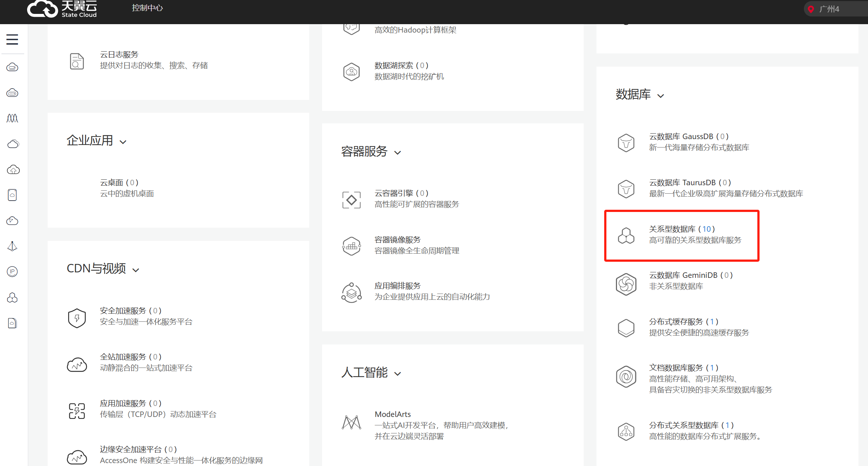
Task: Open 应用编排服务 link
Action: (398, 286)
